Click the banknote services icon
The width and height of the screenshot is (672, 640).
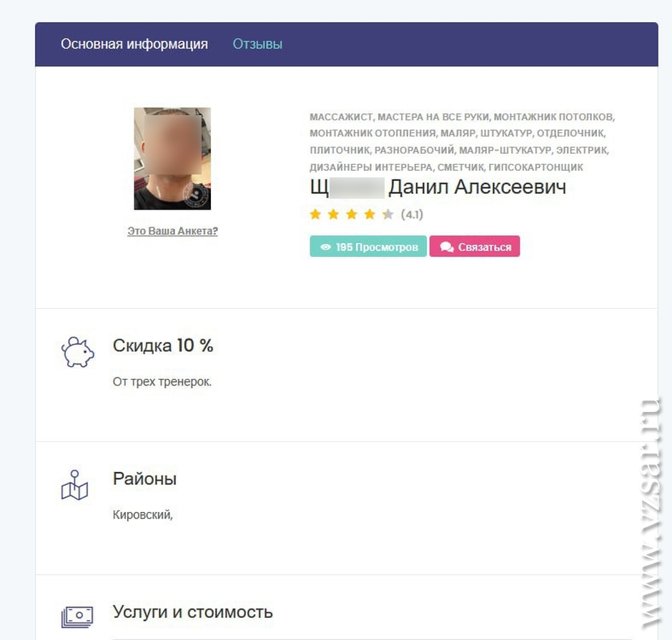coord(77,617)
